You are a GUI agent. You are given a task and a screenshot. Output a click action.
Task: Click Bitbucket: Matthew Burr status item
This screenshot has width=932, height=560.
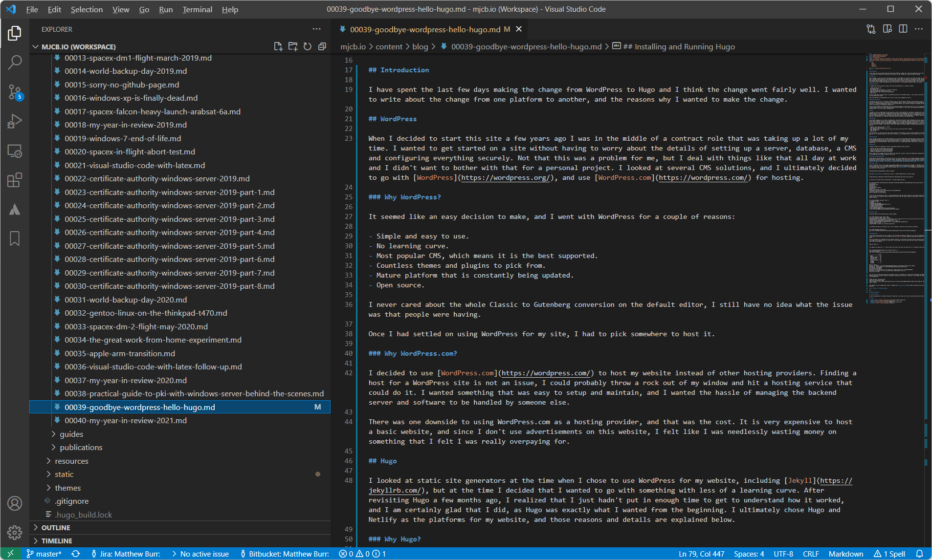point(285,554)
